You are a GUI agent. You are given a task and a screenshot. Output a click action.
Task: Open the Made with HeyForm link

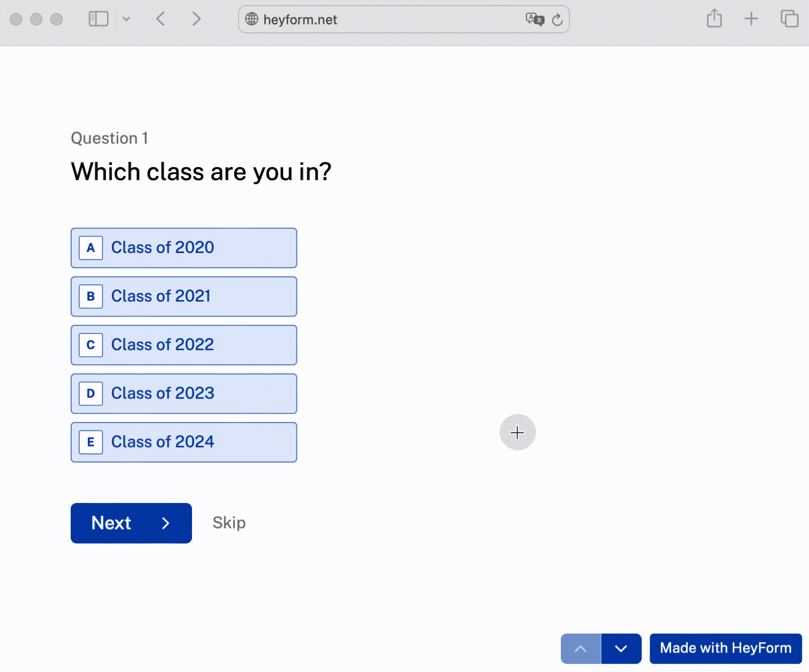click(726, 648)
